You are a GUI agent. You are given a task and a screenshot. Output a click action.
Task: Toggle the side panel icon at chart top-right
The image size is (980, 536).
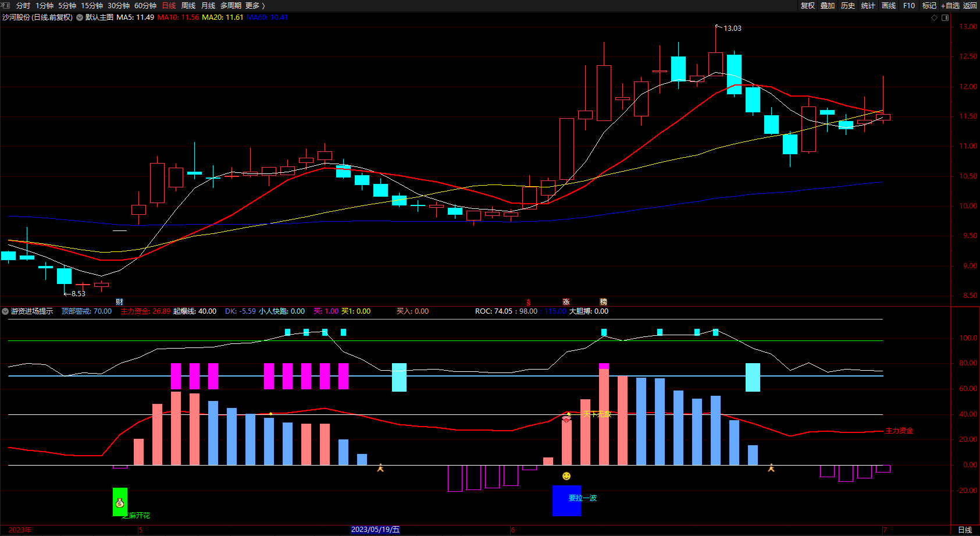pyautogui.click(x=945, y=17)
